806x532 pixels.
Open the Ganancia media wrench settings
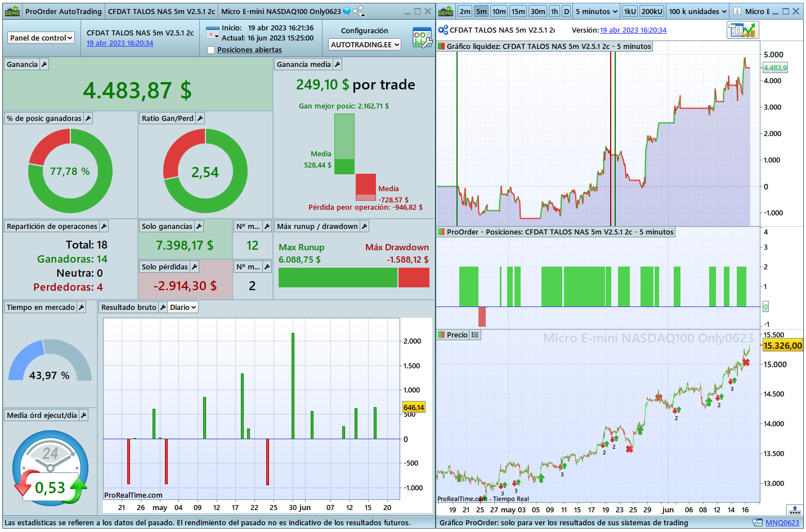coord(337,65)
